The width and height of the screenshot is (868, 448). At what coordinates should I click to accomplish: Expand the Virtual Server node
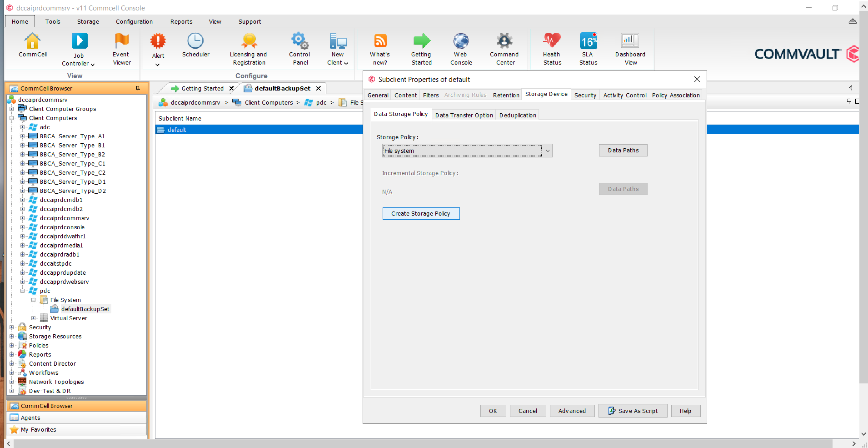[x=34, y=318]
